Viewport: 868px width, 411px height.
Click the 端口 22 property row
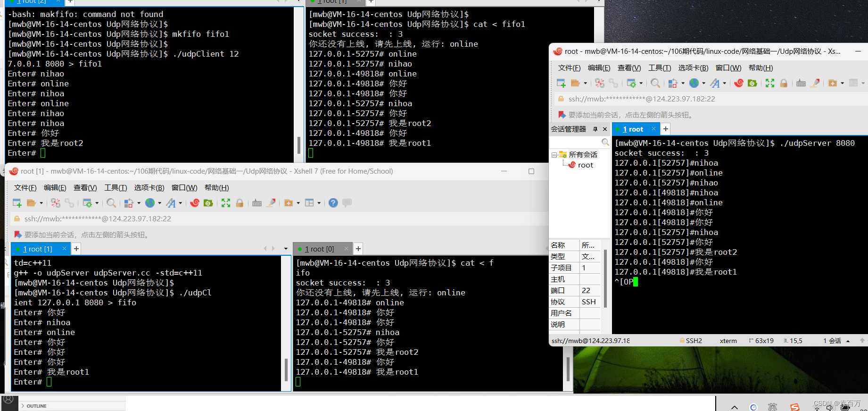click(x=575, y=291)
